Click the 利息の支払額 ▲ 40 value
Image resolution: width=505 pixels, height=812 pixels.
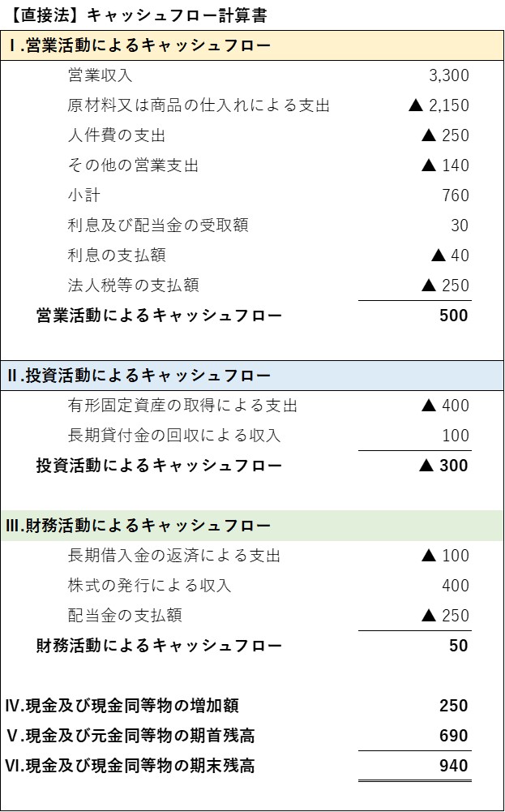450,256
